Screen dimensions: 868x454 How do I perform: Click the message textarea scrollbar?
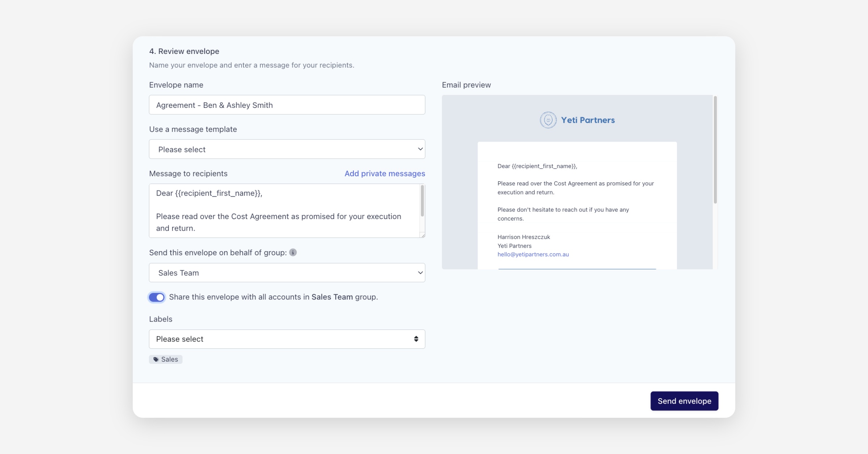tap(422, 201)
